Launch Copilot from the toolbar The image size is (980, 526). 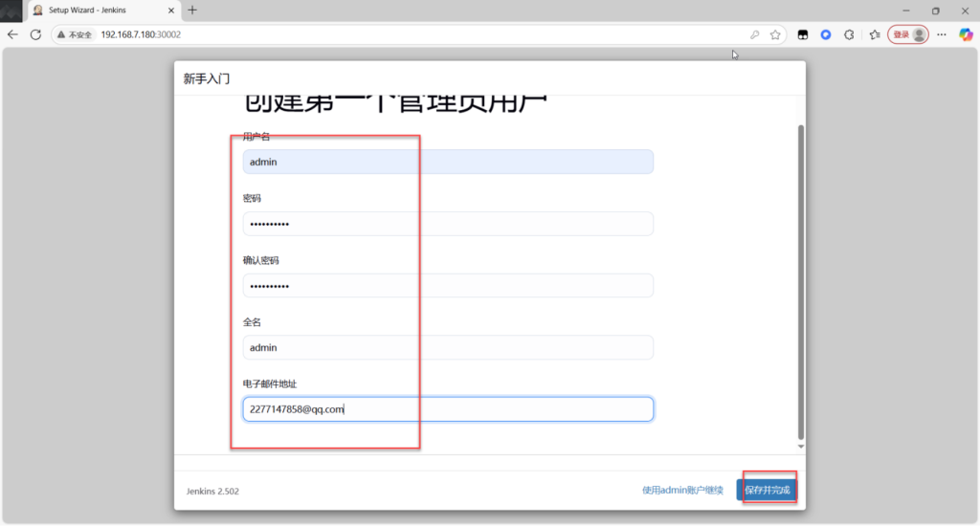[x=966, y=34]
